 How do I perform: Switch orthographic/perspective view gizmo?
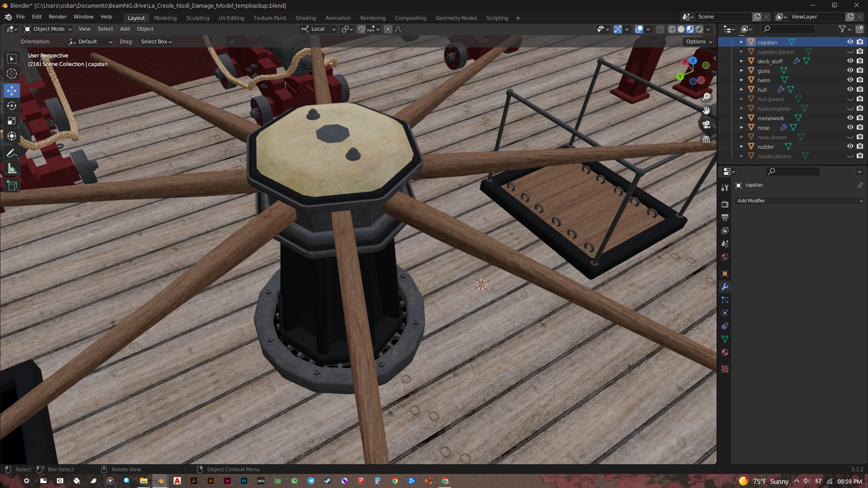706,139
